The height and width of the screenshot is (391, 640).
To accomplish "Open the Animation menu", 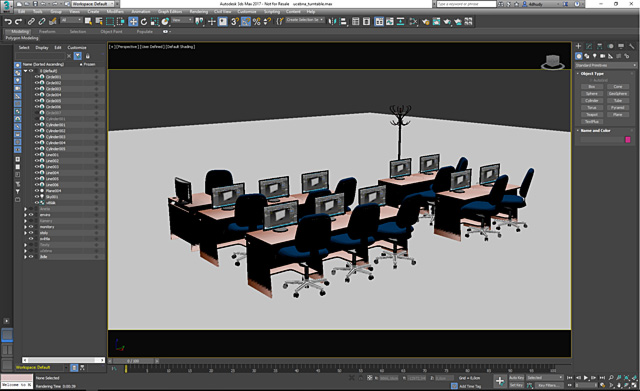I will pos(141,11).
